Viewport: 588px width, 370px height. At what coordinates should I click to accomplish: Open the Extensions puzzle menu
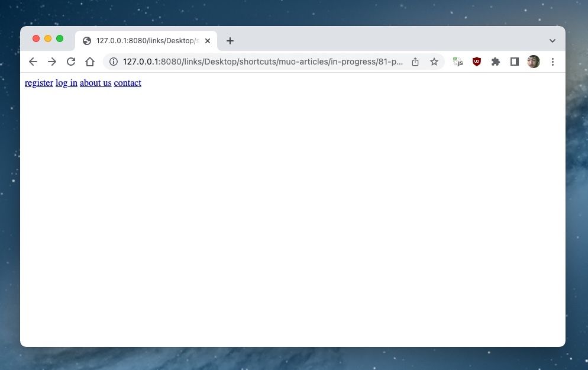(x=495, y=62)
